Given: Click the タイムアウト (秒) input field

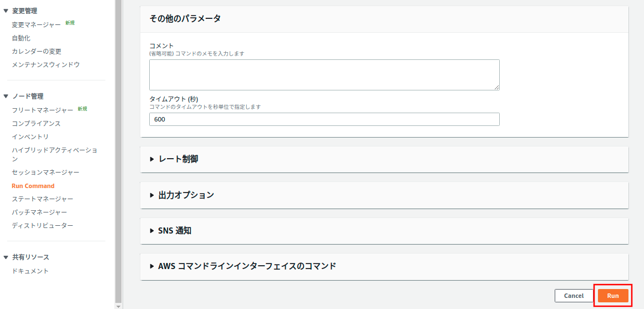Looking at the screenshot, I should pyautogui.click(x=324, y=119).
